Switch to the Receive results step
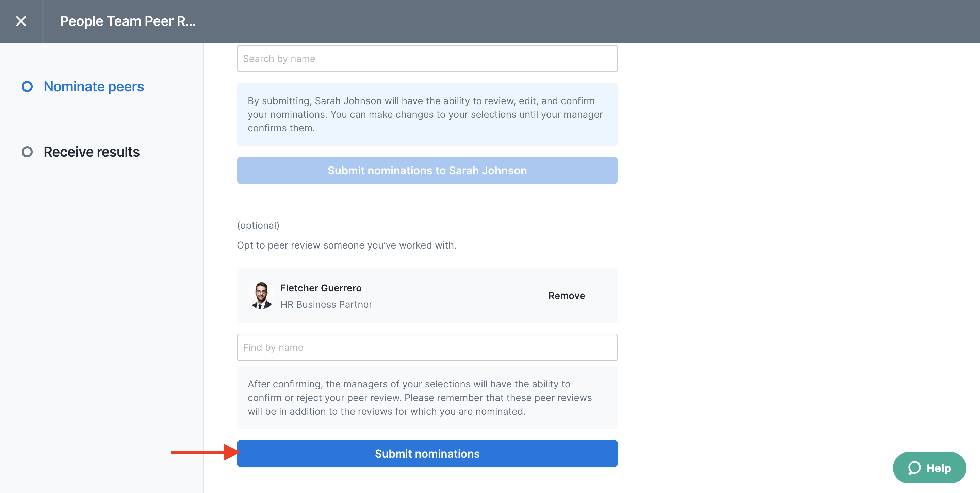980x493 pixels. (x=91, y=152)
